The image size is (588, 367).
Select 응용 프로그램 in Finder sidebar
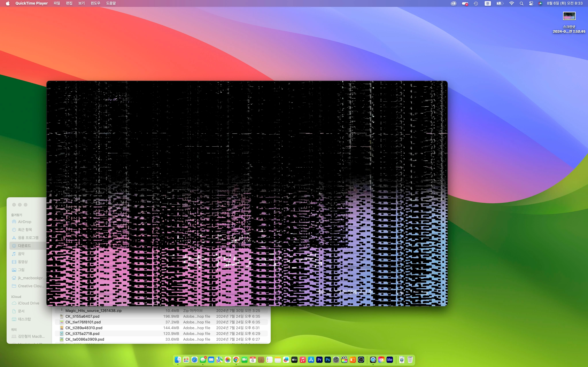[x=28, y=238]
